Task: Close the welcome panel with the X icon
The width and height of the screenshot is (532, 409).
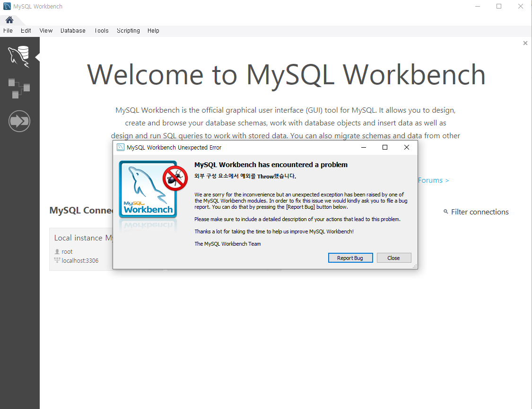Action: (x=525, y=43)
